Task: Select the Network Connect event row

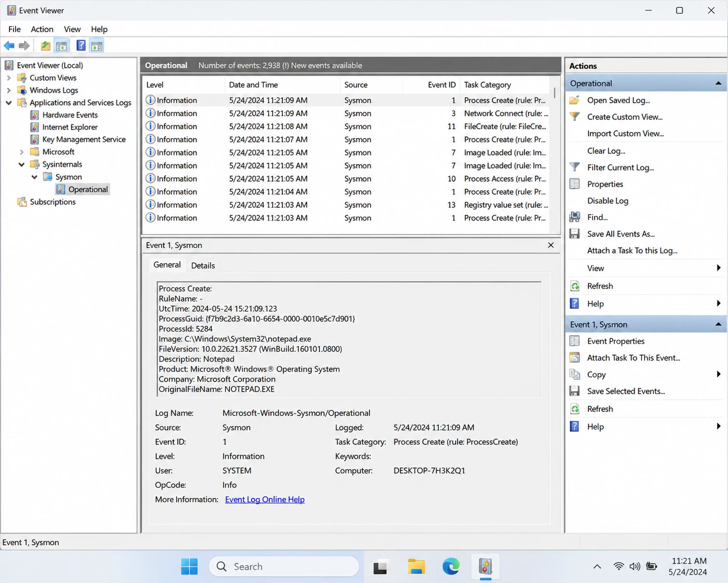Action: [x=346, y=113]
